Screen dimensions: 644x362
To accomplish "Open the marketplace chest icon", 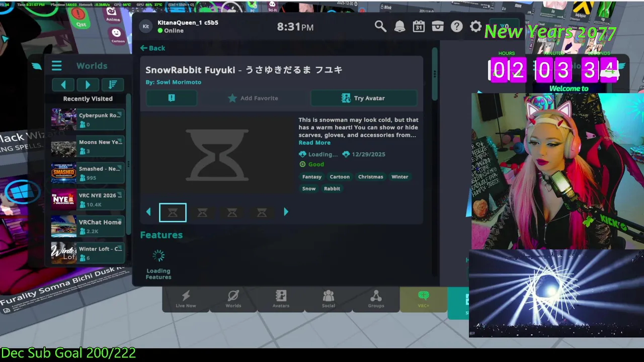I will coord(438,27).
